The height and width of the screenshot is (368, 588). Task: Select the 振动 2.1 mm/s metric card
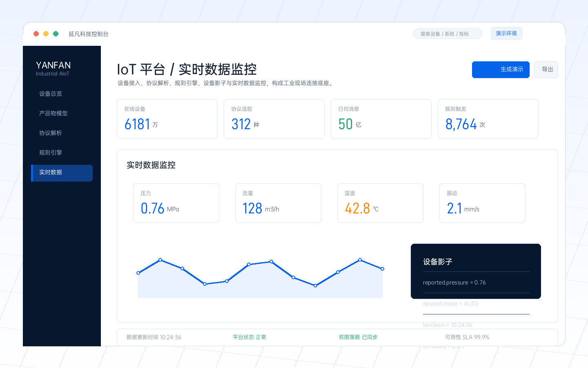tap(482, 203)
